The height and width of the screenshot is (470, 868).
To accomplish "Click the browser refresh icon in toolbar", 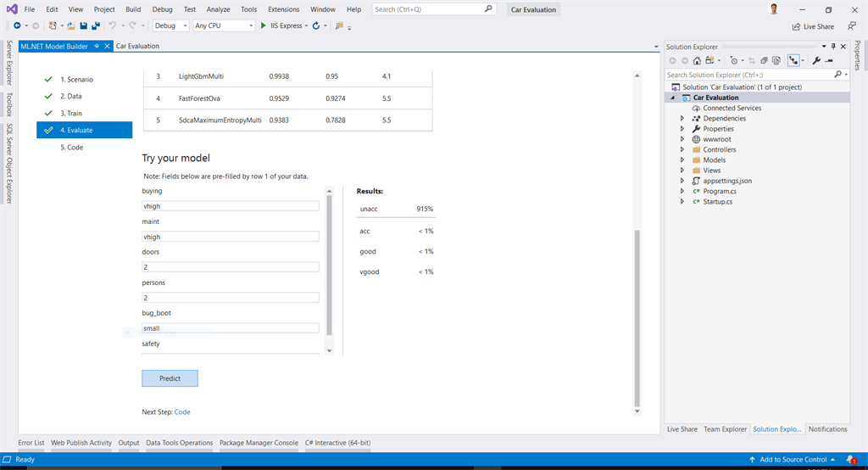I will [x=316, y=25].
